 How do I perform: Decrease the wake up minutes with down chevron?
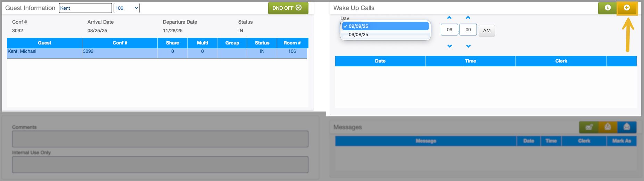click(469, 46)
